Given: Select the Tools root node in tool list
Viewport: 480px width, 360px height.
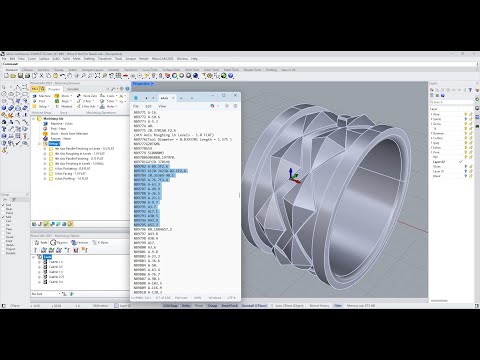Looking at the screenshot, I should [x=47, y=257].
